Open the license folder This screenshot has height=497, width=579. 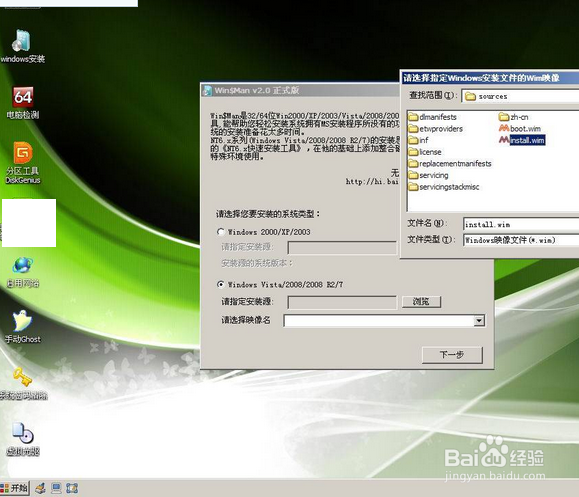(425, 152)
